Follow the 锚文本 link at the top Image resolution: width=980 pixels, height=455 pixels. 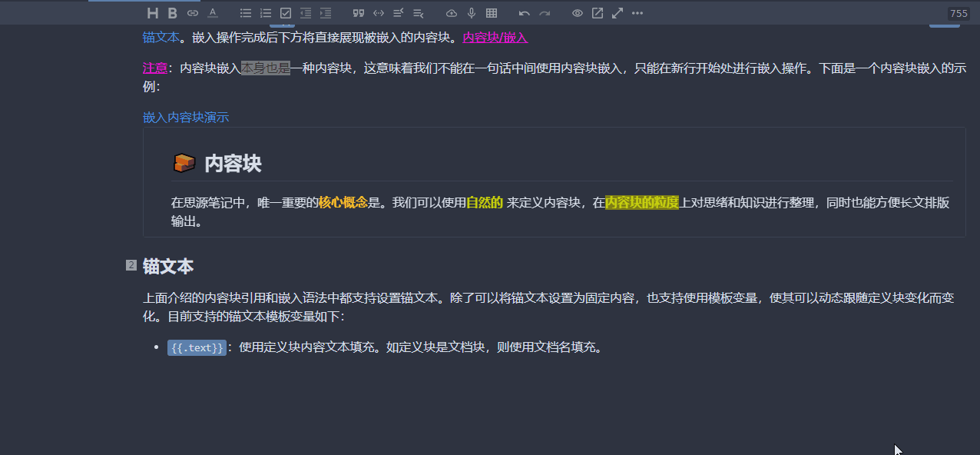[x=161, y=37]
